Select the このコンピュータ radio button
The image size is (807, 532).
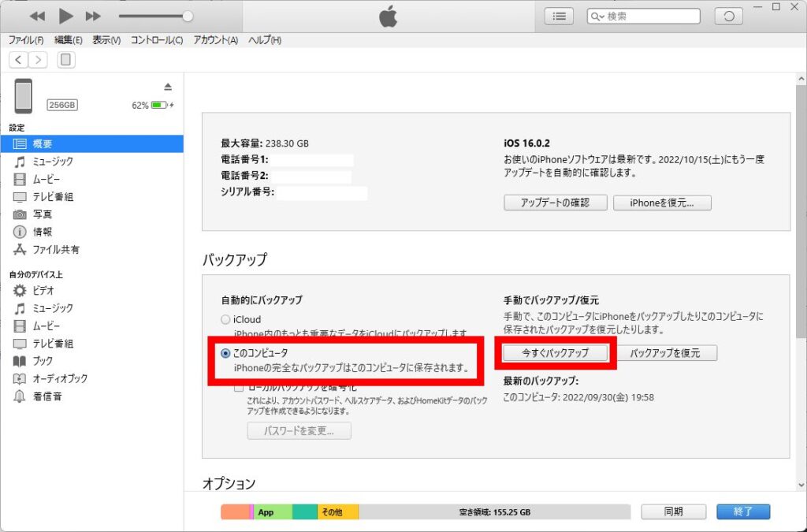pyautogui.click(x=226, y=353)
